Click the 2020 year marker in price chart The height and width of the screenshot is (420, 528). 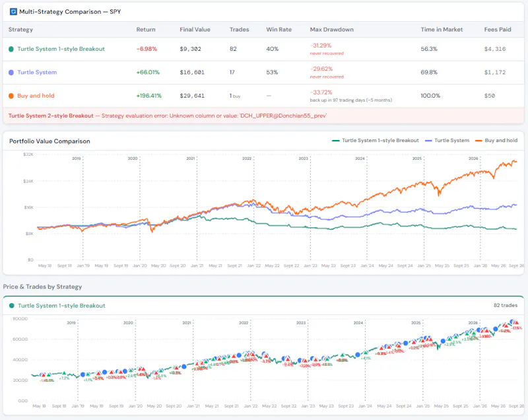pos(128,323)
